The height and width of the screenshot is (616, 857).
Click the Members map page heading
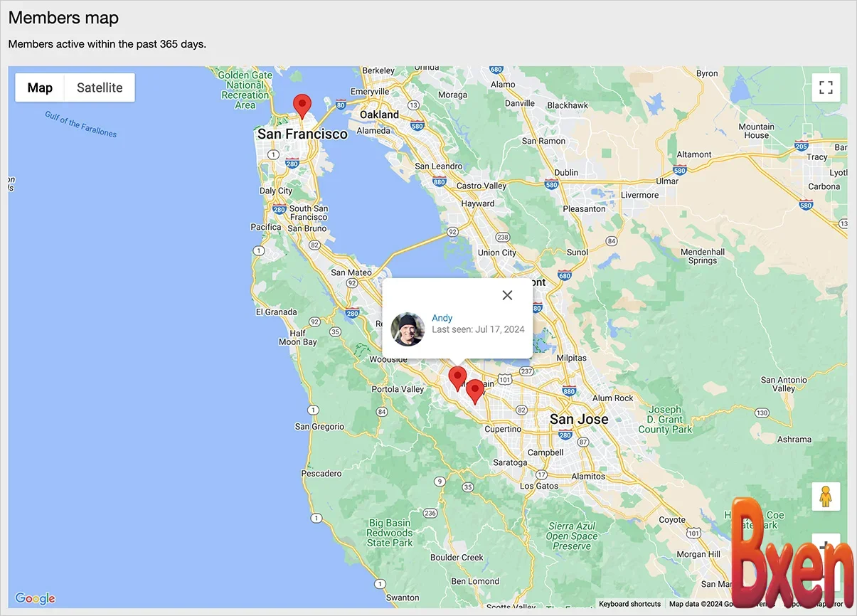(x=63, y=17)
